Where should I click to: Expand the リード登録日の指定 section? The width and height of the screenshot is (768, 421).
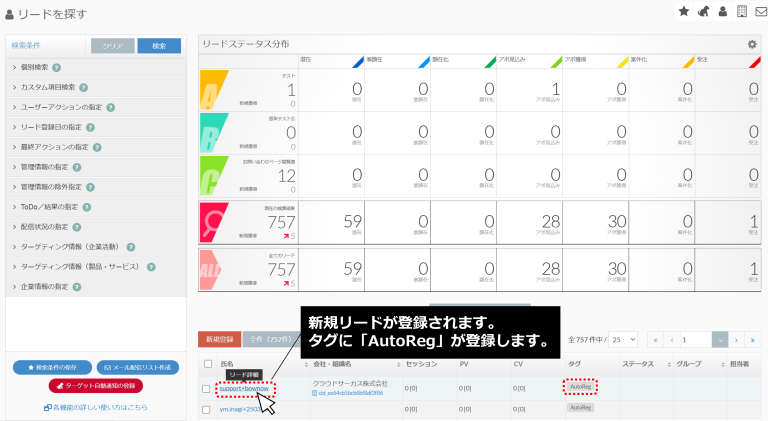pos(96,127)
